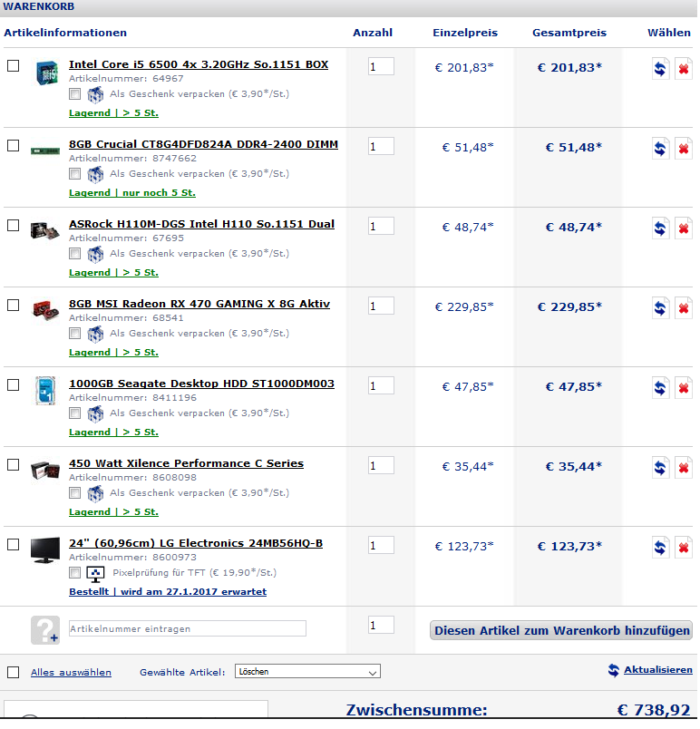Open 8GB MSI Radeon RX 470 link
The width and height of the screenshot is (700, 729).
click(x=199, y=304)
